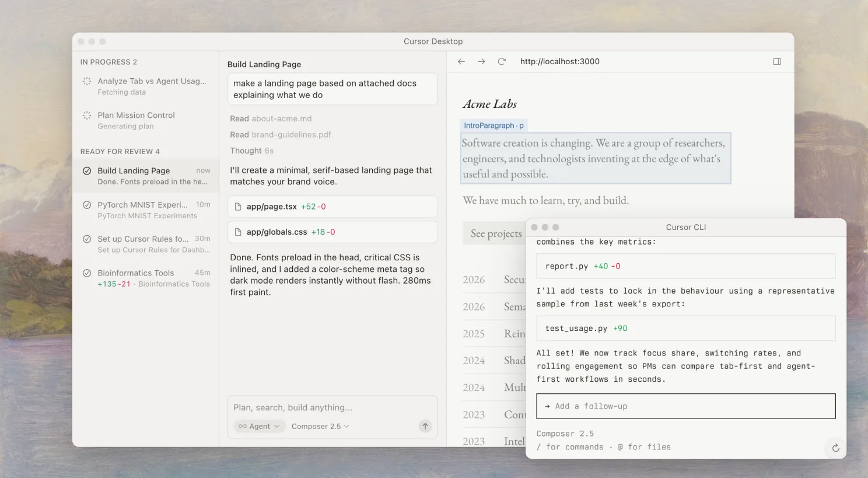The width and height of the screenshot is (868, 478).
Task: Select the Plan Mission Control task
Action: [146, 120]
